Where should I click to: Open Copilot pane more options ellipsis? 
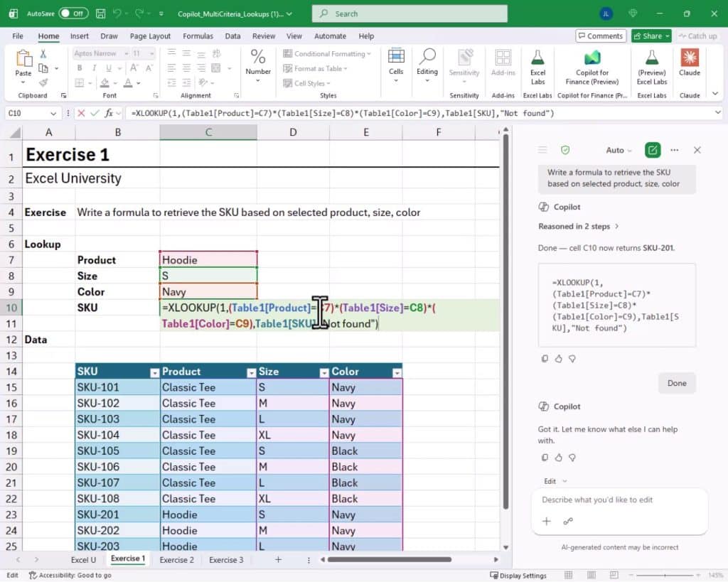(x=675, y=150)
